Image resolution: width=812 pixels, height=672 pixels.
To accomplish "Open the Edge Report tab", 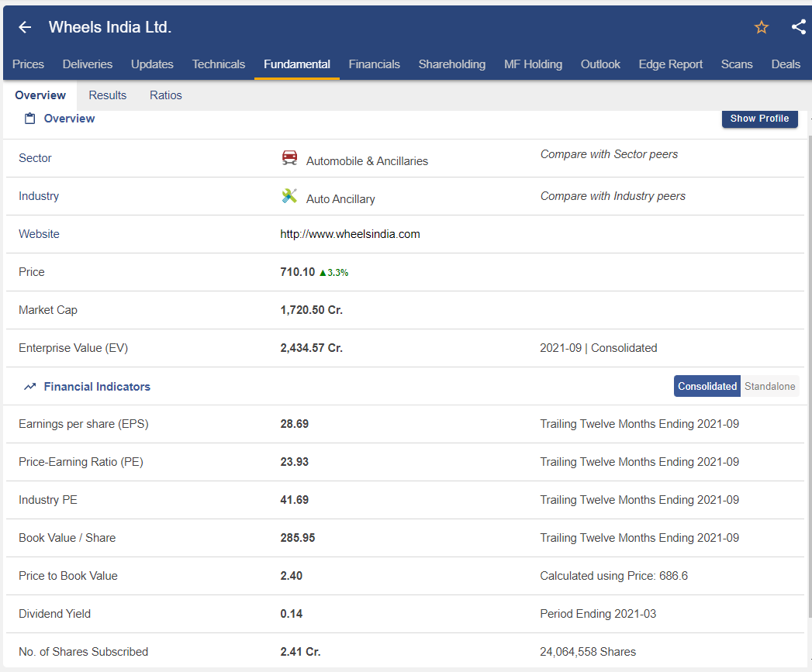I will coord(671,64).
